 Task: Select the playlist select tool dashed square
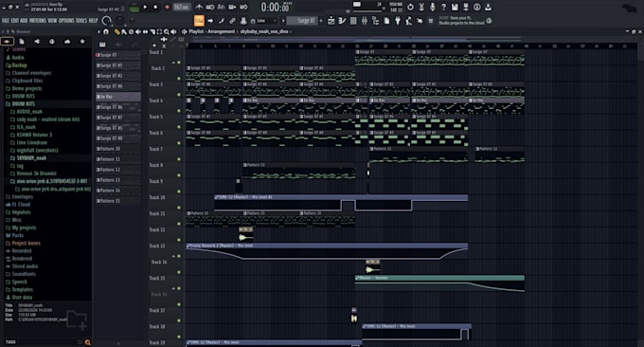[159, 31]
